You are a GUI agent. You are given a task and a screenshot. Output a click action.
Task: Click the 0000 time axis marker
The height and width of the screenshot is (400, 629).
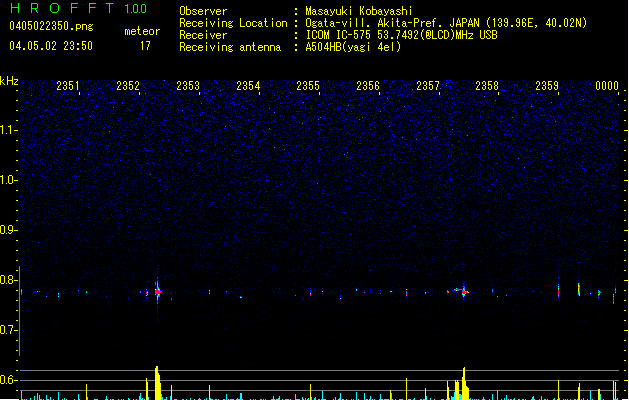click(x=607, y=85)
